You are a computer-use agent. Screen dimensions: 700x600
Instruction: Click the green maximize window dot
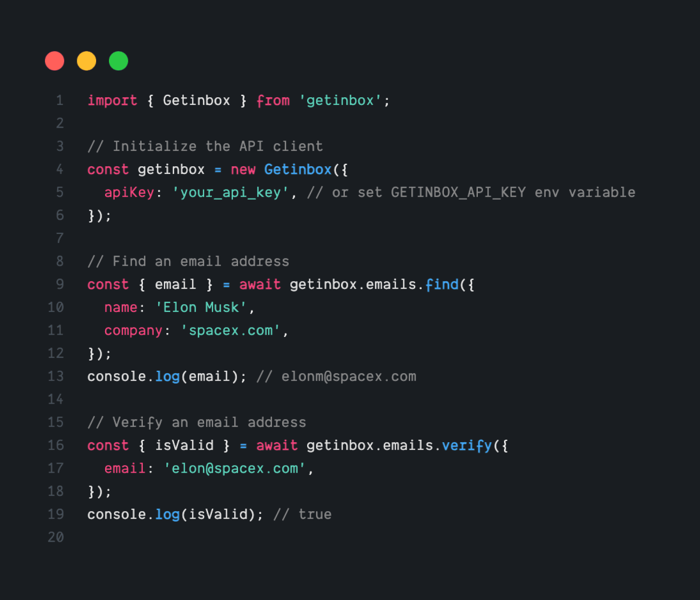pos(118,61)
